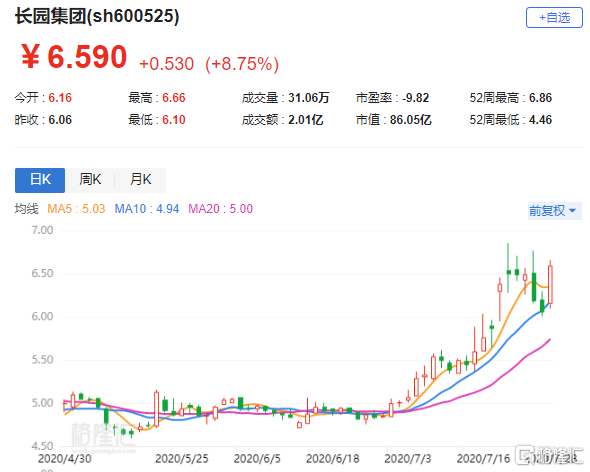Select MA10 : 4.94 indicator label
Screen dimensions: 590x472
tap(147, 209)
